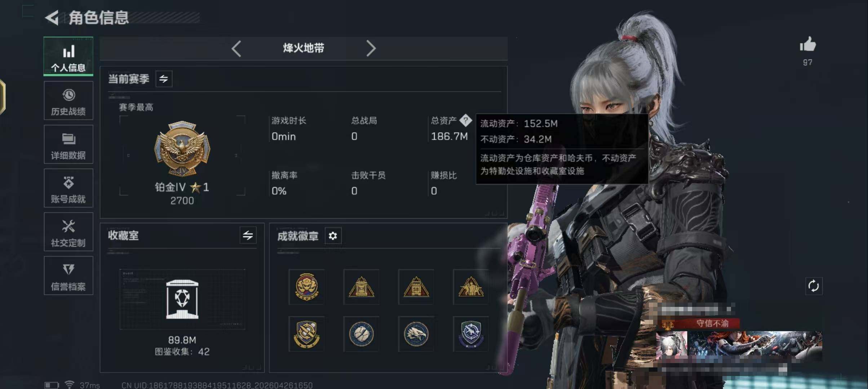Open the 信誉档案 tab
868x389 pixels.
(68, 276)
